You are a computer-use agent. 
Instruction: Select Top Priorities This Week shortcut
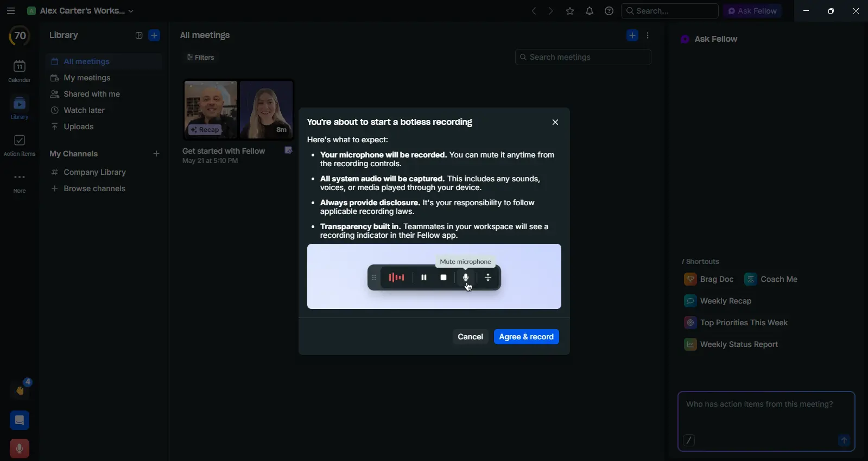point(736,323)
